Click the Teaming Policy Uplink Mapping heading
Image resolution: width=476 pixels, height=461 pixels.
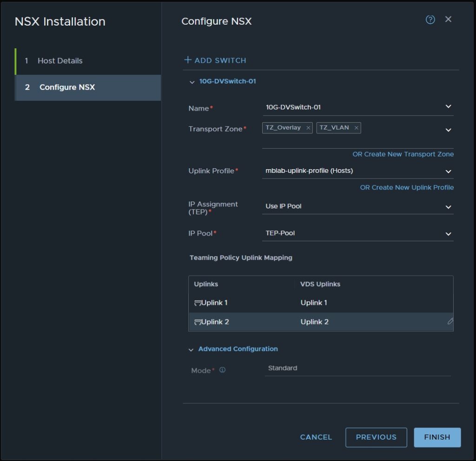pyautogui.click(x=241, y=257)
